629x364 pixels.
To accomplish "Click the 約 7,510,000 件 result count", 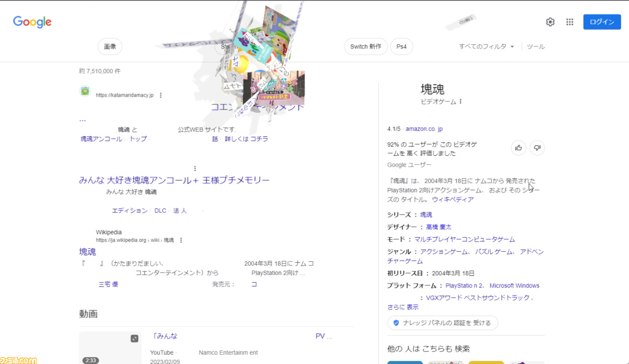I will 100,71.
